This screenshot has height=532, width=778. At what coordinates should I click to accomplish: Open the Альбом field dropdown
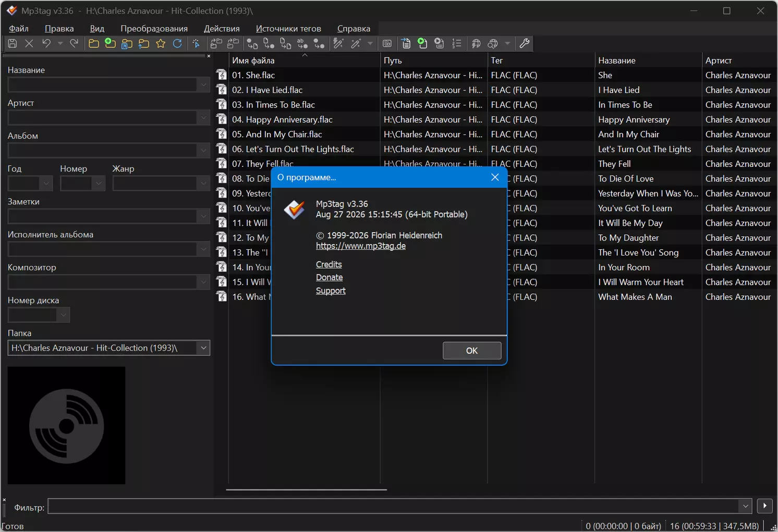click(x=203, y=151)
